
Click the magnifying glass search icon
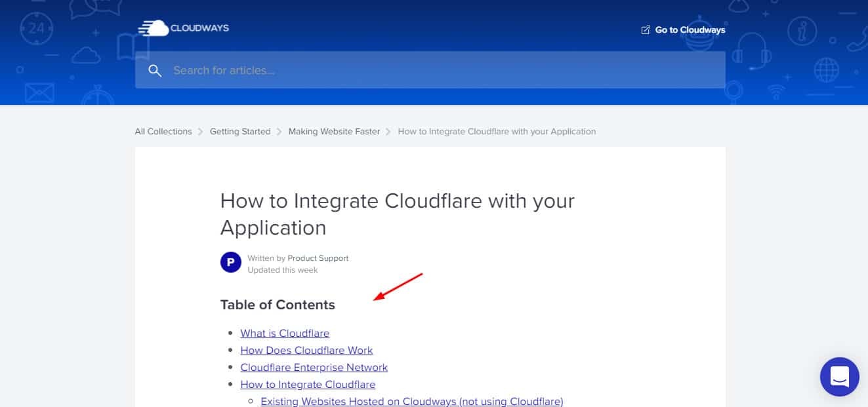(155, 70)
